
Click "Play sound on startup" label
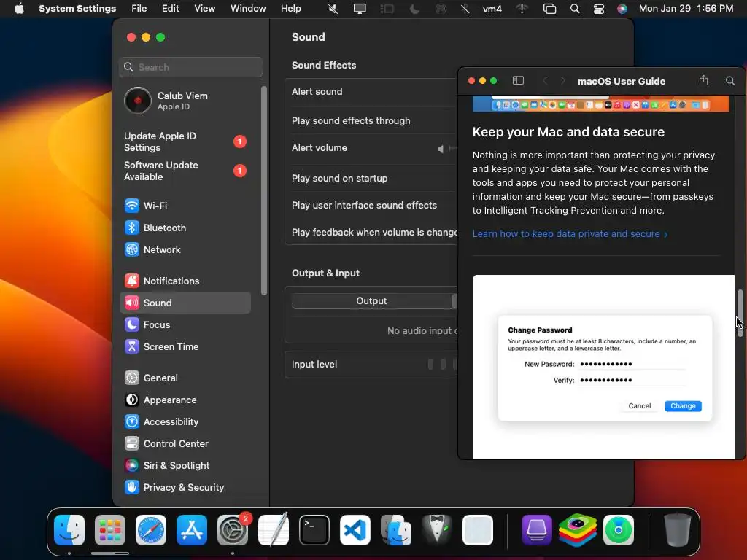340,178
